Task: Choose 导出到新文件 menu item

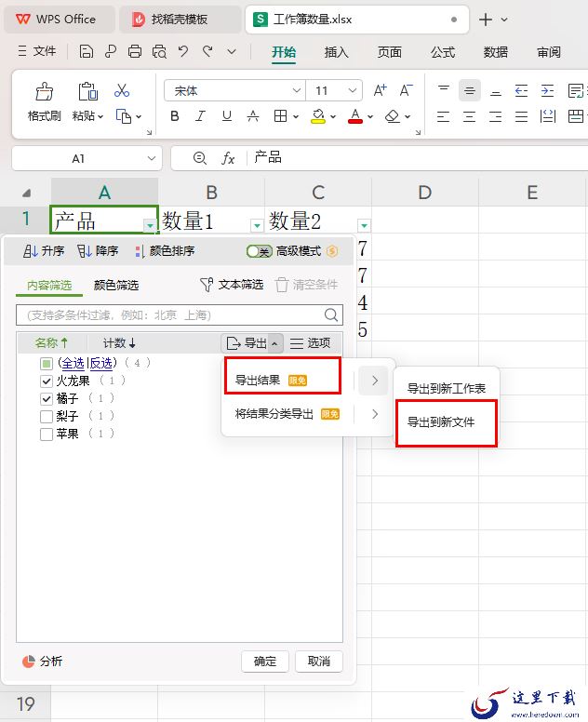Action: coord(441,422)
